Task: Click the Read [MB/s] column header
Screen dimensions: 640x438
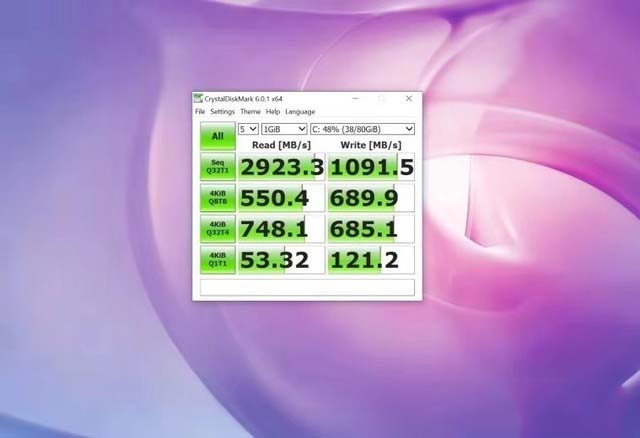Action: click(281, 145)
